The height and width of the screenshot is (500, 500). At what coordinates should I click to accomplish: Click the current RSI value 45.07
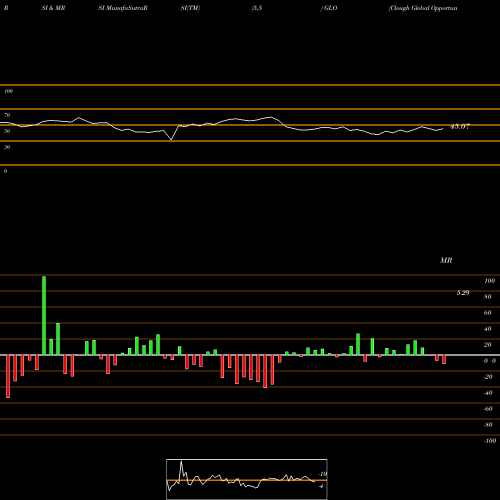click(x=460, y=127)
